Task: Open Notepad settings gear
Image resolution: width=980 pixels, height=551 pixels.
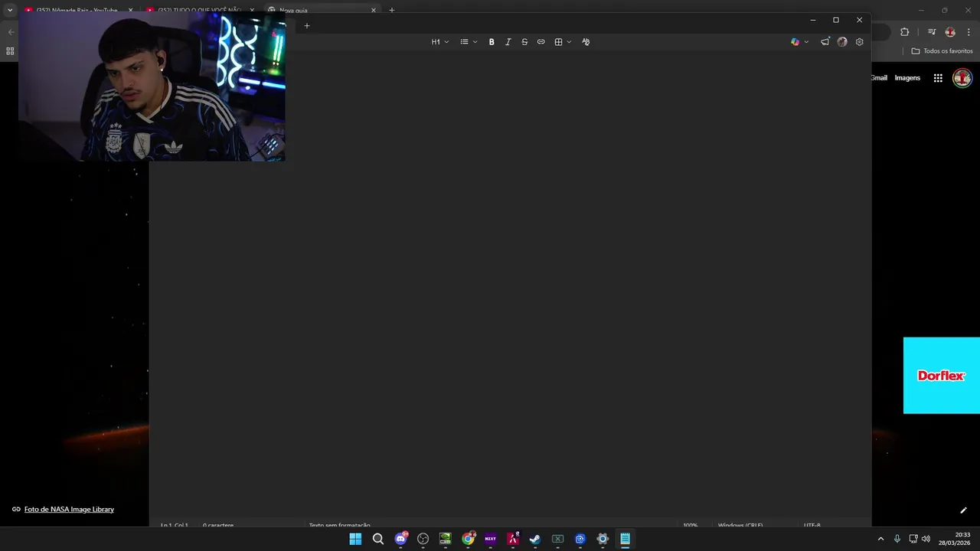Action: pos(859,42)
